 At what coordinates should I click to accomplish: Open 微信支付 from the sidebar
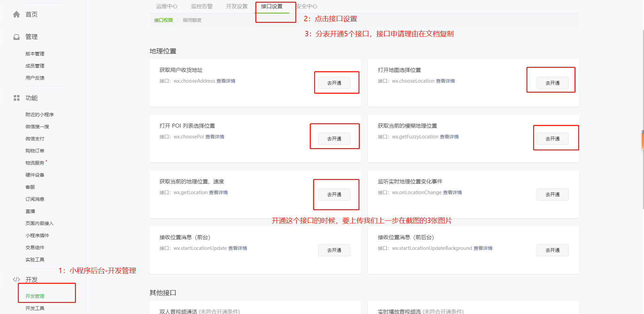pyautogui.click(x=35, y=139)
